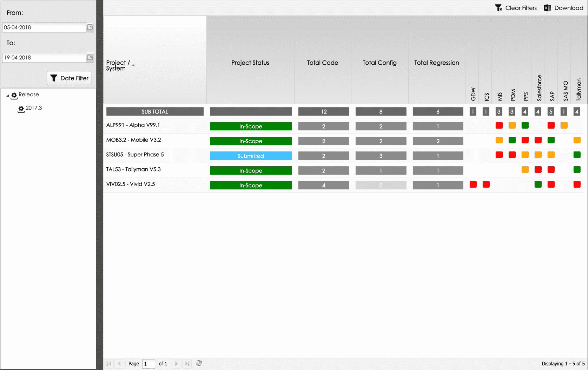This screenshot has height=370, width=588.
Task: Click ALP991 orange PDM indicator
Action: [512, 125]
